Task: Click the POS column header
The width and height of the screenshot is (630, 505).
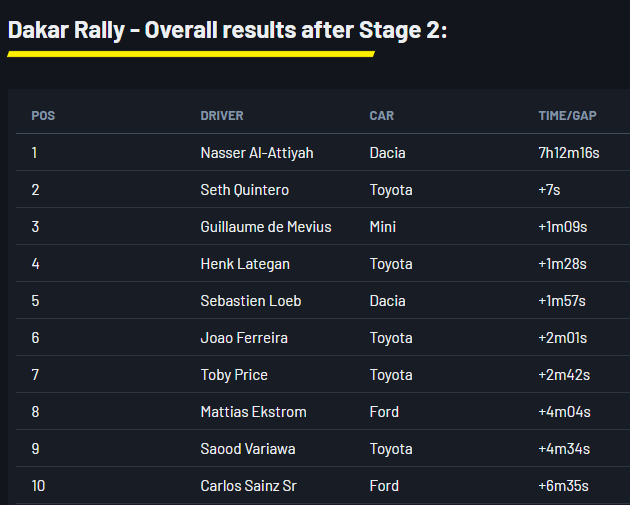Action: pyautogui.click(x=43, y=116)
